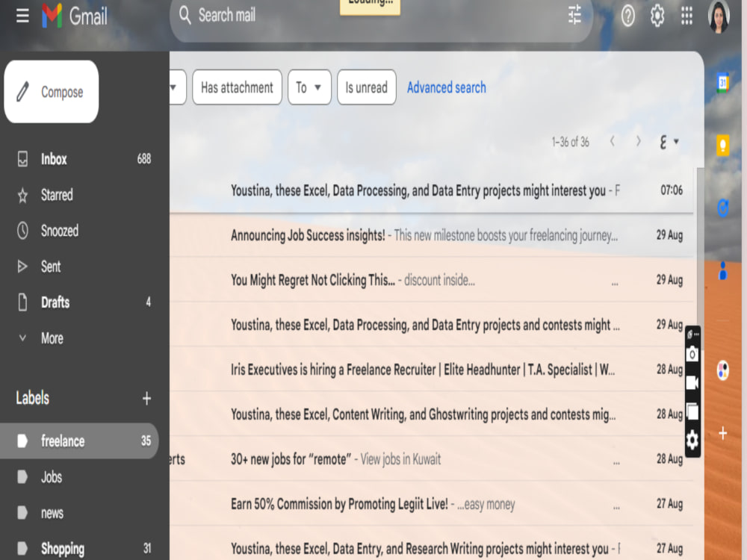
Task: Open the main menu hamburger icon
Action: 22,16
